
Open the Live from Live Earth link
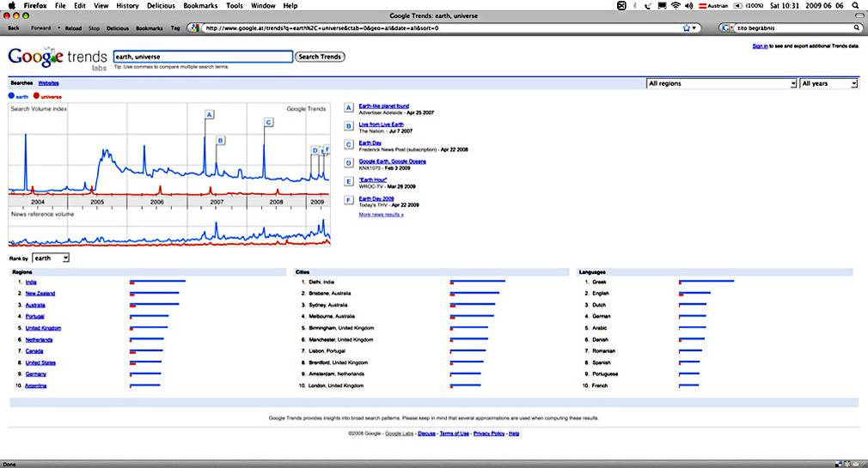coord(381,125)
